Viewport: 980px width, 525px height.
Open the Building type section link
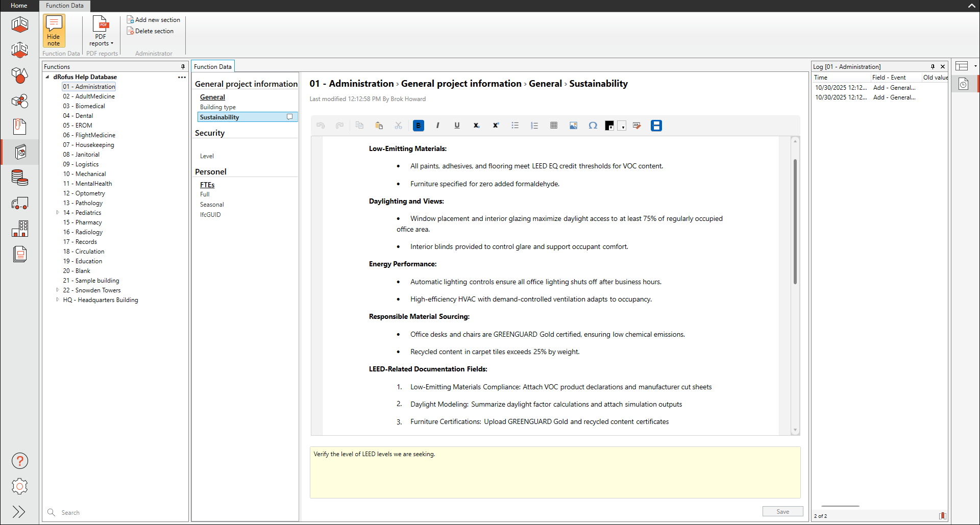point(218,107)
